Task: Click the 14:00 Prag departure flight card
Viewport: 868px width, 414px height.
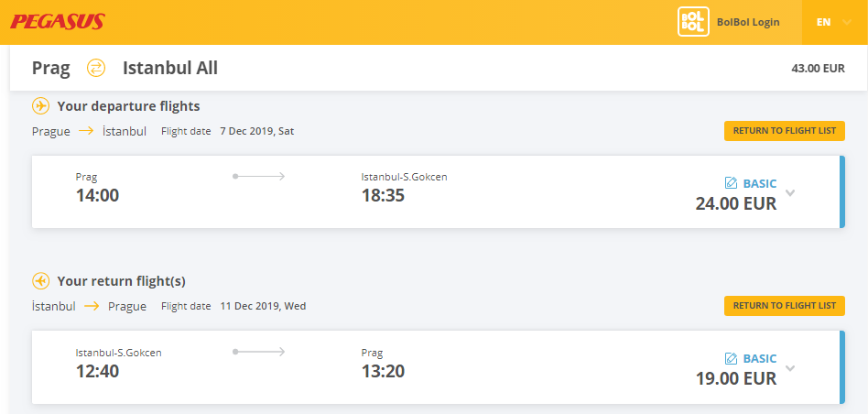Action: coord(439,191)
